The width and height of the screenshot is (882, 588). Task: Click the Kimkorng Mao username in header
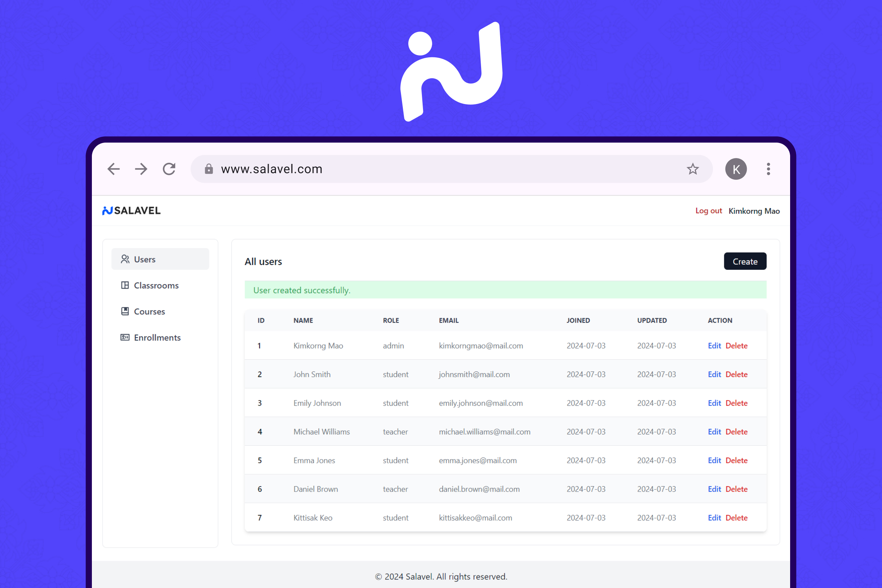pos(754,211)
